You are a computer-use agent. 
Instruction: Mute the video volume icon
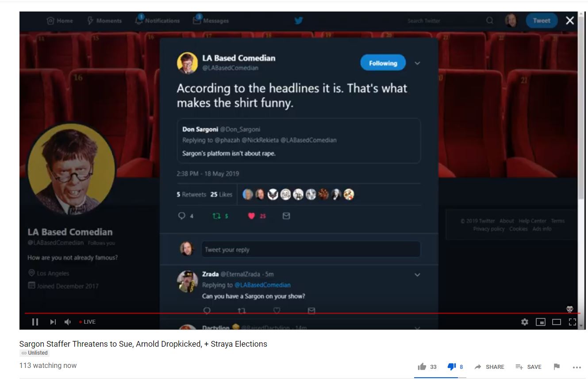click(x=68, y=322)
